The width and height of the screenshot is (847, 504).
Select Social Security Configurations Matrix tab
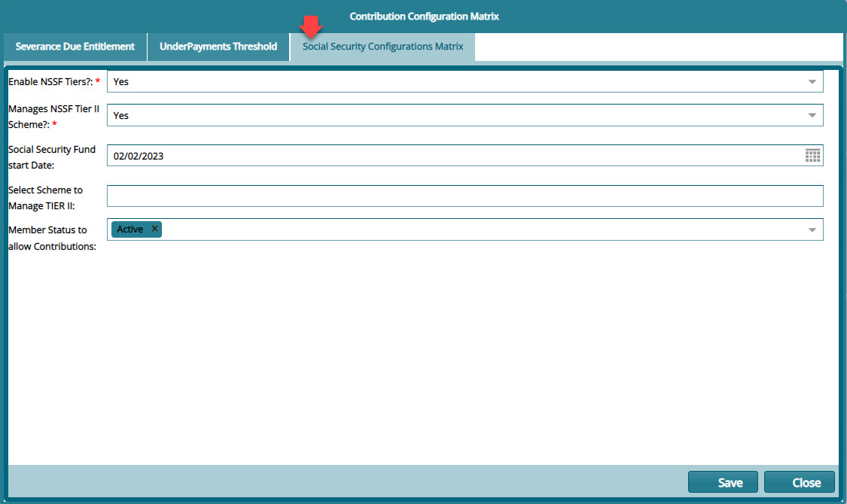click(383, 47)
